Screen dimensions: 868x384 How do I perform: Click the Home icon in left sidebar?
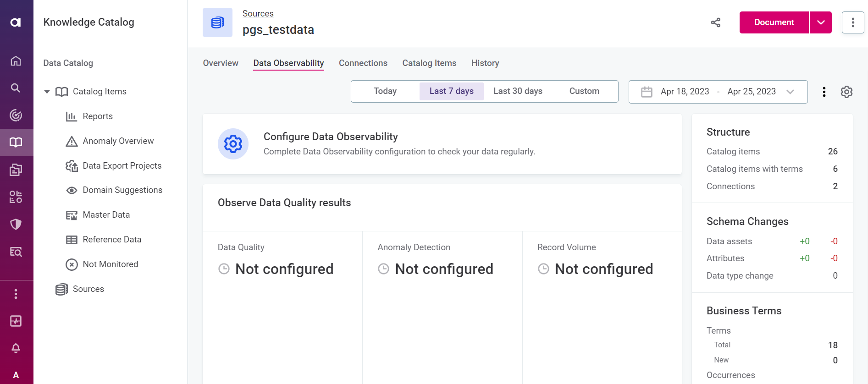pyautogui.click(x=16, y=61)
